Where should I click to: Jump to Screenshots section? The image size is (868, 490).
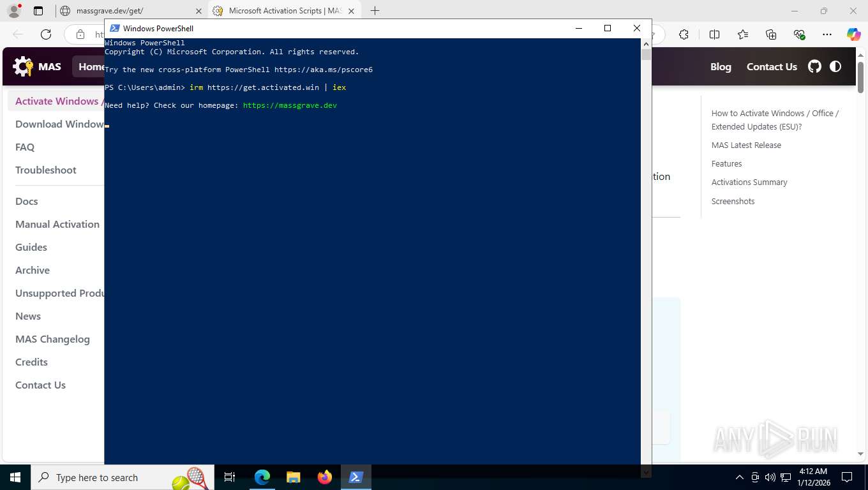pos(733,201)
